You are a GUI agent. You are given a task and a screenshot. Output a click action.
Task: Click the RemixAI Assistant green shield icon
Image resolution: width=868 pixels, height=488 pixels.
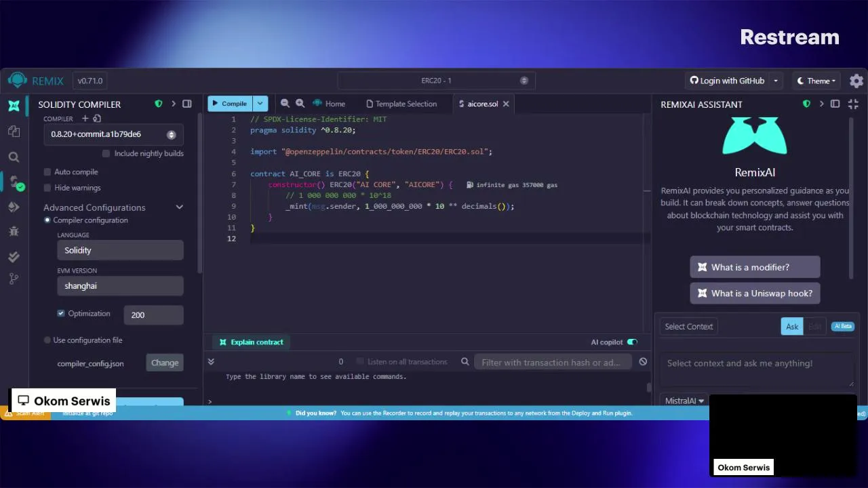coord(806,104)
